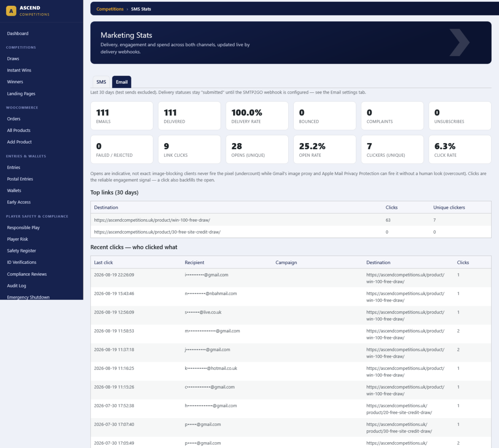The image size is (499, 448).
Task: Click the live.co.uk recipient
Action: click(x=203, y=312)
